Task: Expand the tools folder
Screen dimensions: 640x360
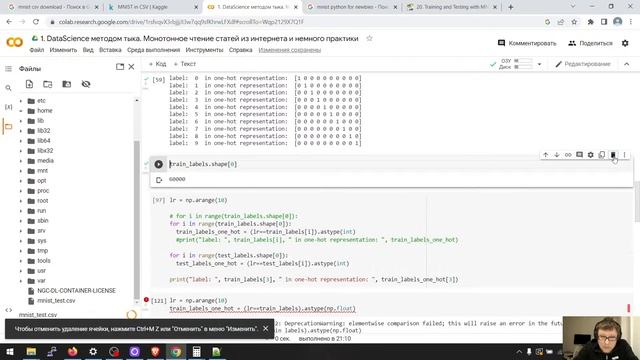Action: pos(21,261)
